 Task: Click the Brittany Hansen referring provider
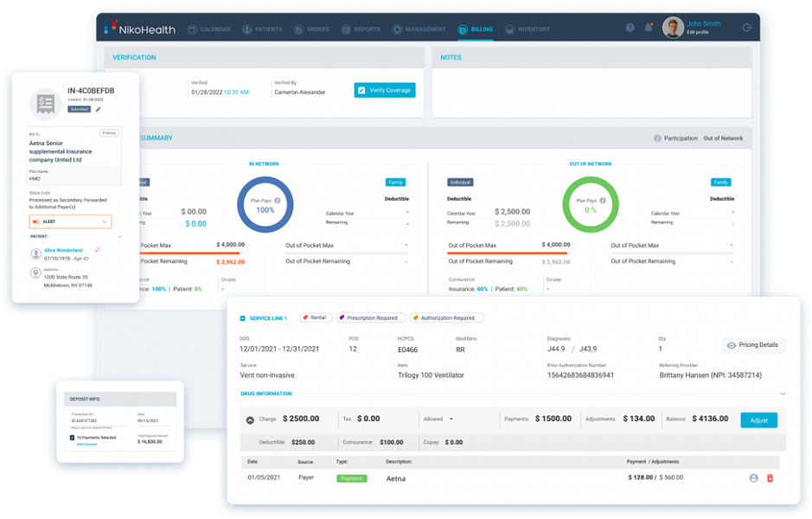pos(710,375)
